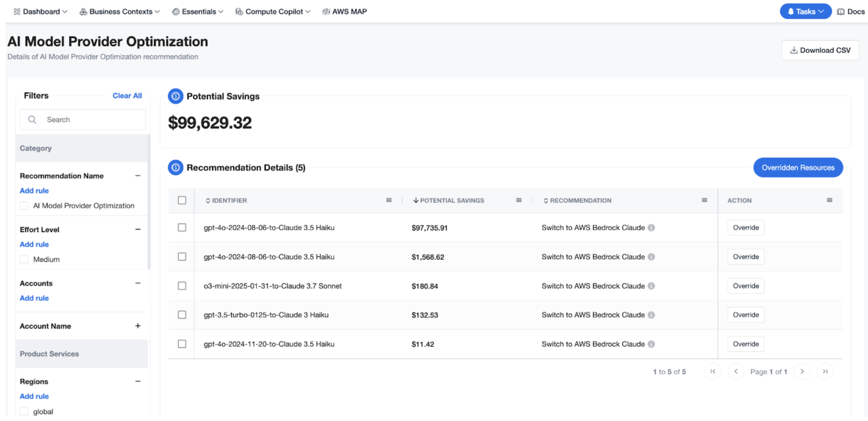
Task: Tick the select-all checkbox in the table header
Action: point(182,200)
